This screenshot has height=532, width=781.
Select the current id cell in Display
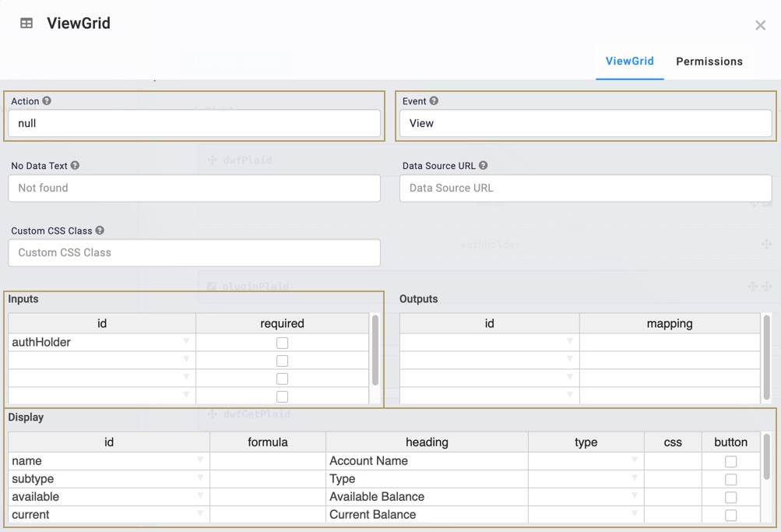(x=109, y=515)
